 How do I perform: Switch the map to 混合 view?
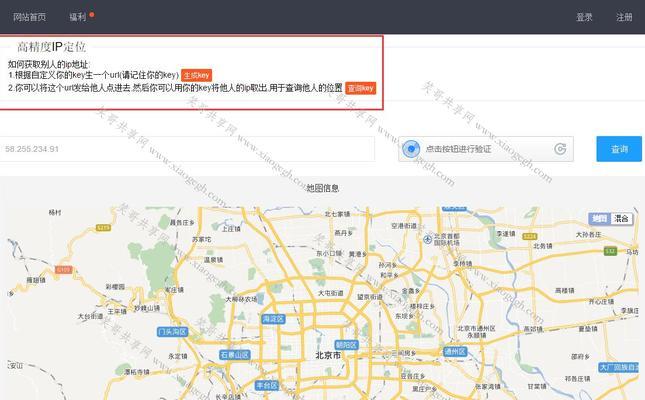click(622, 219)
